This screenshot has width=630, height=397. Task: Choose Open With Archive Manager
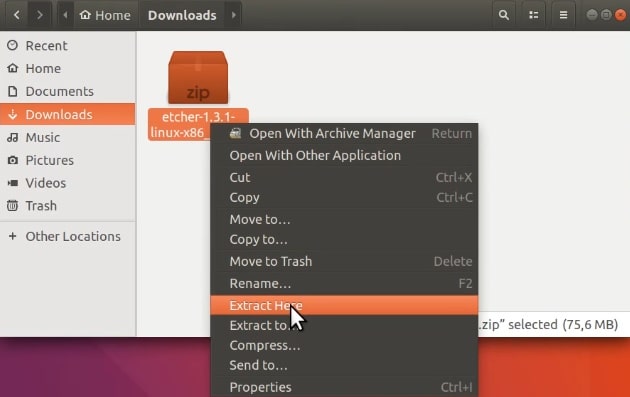coord(344,133)
